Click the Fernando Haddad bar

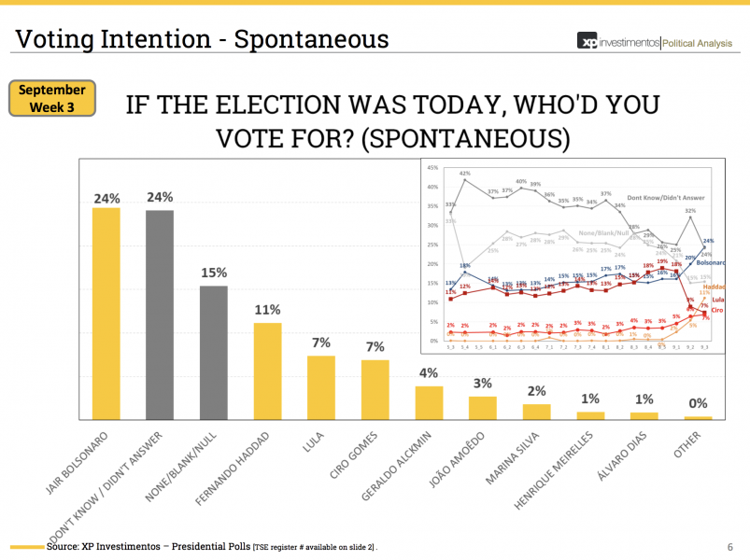(268, 371)
